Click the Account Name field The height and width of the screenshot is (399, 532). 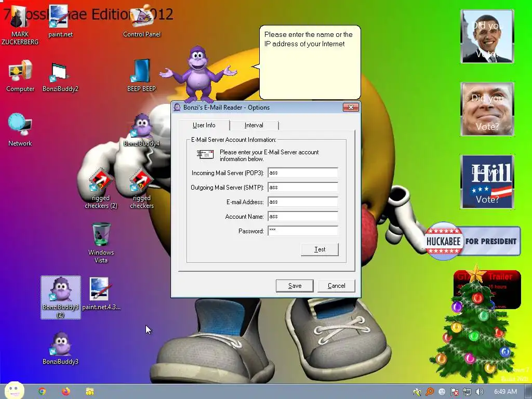pos(303,217)
